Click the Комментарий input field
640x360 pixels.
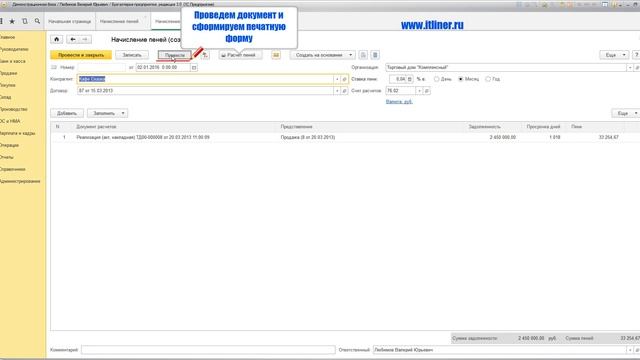pos(208,350)
